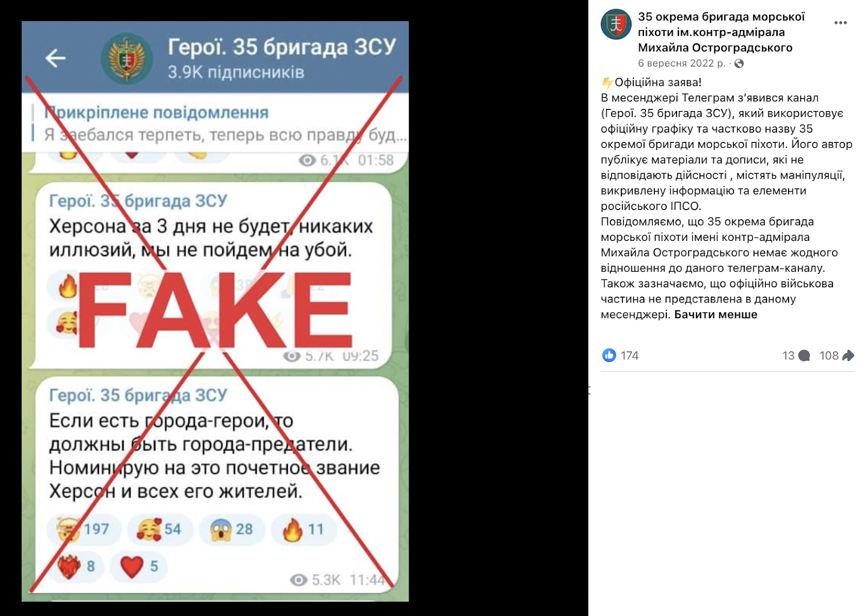
Task: Click the 174 reactions count
Action: tap(629, 356)
